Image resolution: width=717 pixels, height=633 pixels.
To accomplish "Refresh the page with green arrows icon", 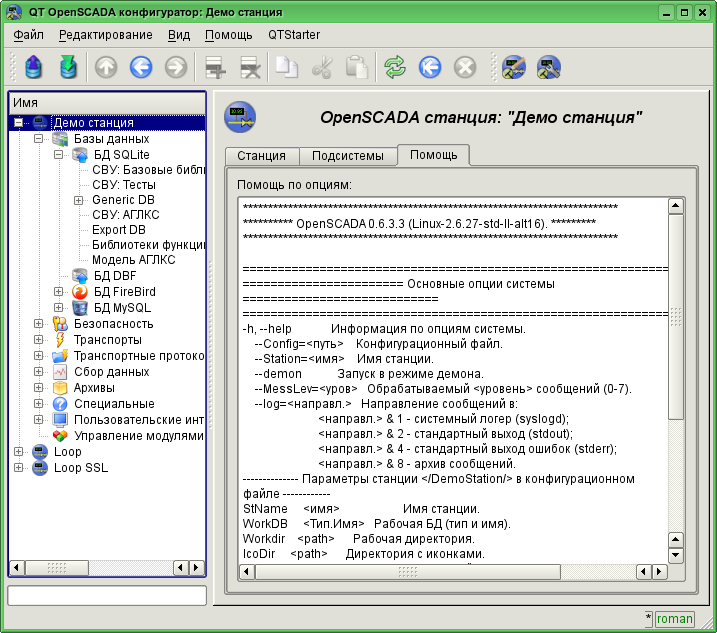I will point(395,68).
